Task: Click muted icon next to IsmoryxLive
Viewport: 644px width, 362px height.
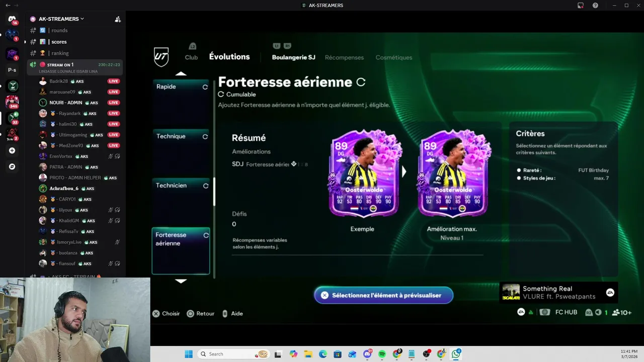Action: 117,242
